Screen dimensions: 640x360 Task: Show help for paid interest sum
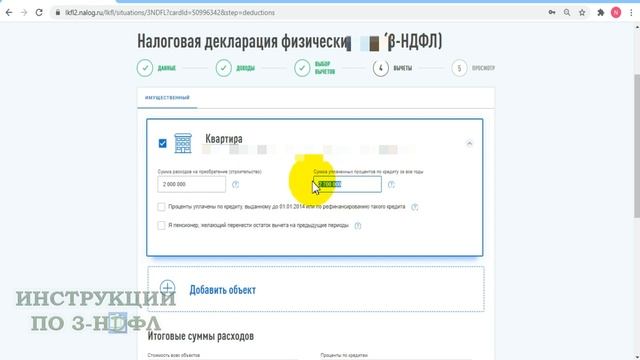(391, 185)
